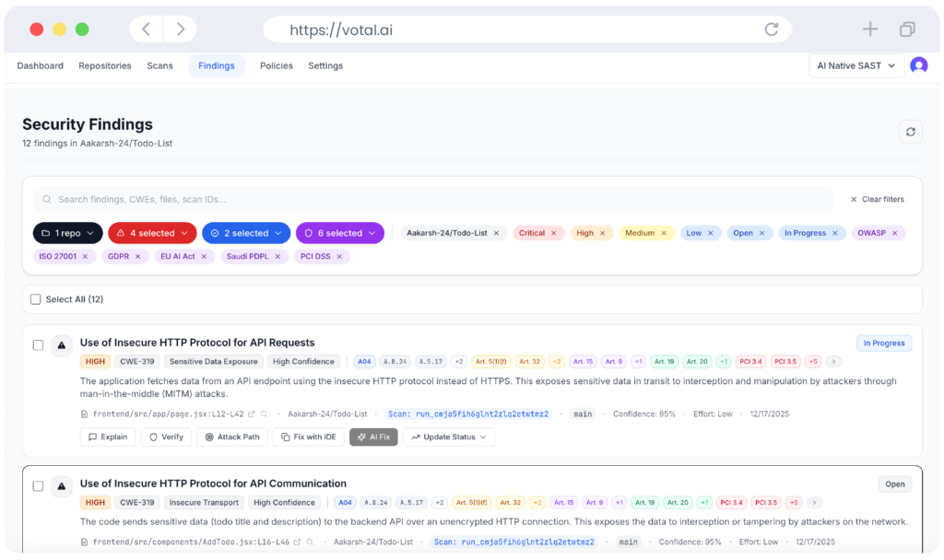Viewport: 944px width, 560px height.
Task: Click the AI Fix button
Action: 373,437
